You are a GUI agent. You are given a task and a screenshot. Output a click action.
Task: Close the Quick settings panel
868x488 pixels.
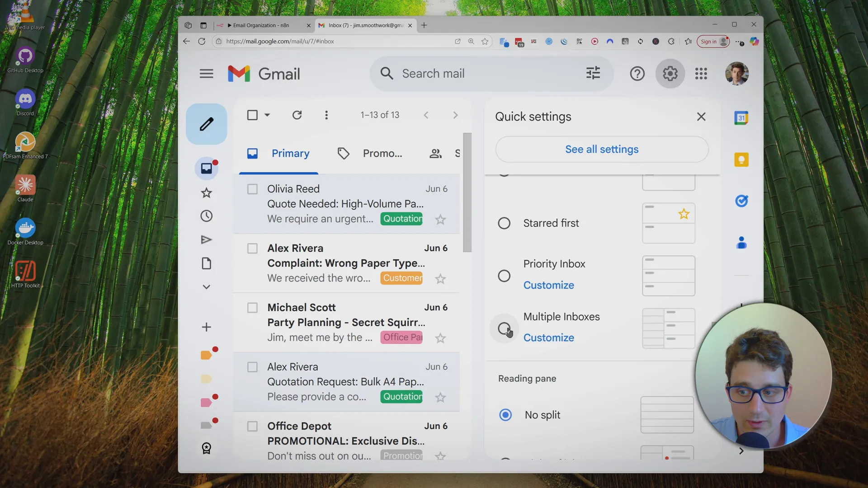pyautogui.click(x=701, y=117)
